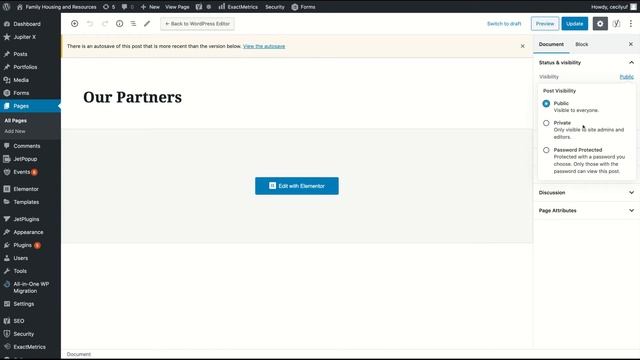Click the pencil Tools icon
640x360 pixels.
point(147,24)
